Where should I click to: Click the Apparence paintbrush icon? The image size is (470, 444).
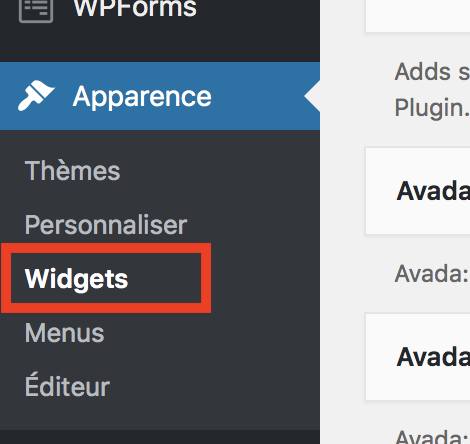coord(36,95)
